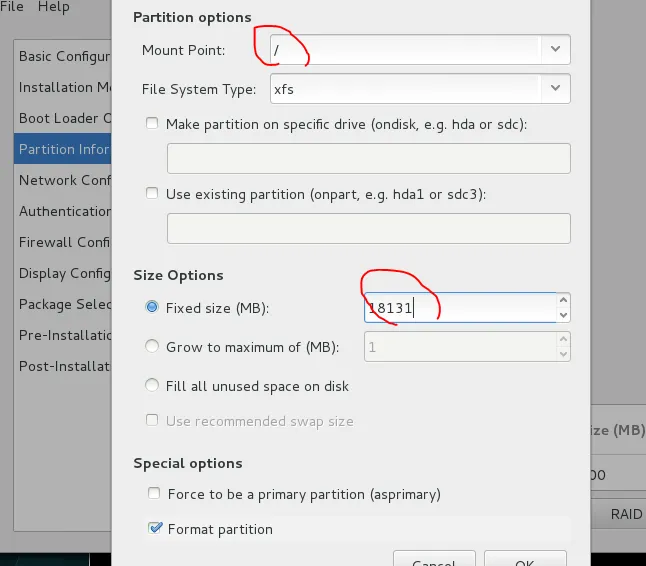
Task: Toggle Force to be a primary partition
Action: click(x=152, y=494)
